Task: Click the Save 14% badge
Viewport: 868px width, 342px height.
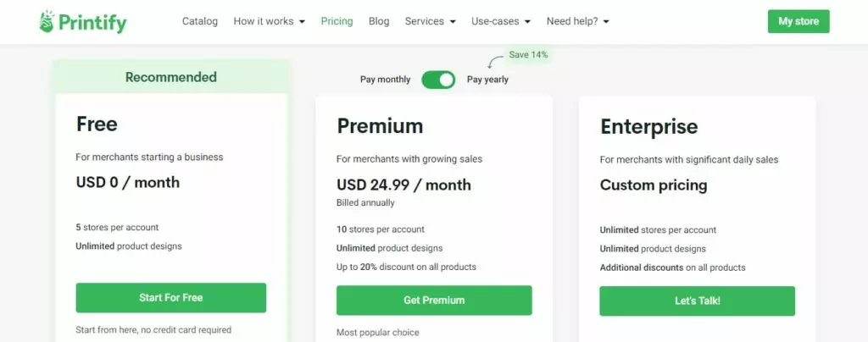Action: 528,55
